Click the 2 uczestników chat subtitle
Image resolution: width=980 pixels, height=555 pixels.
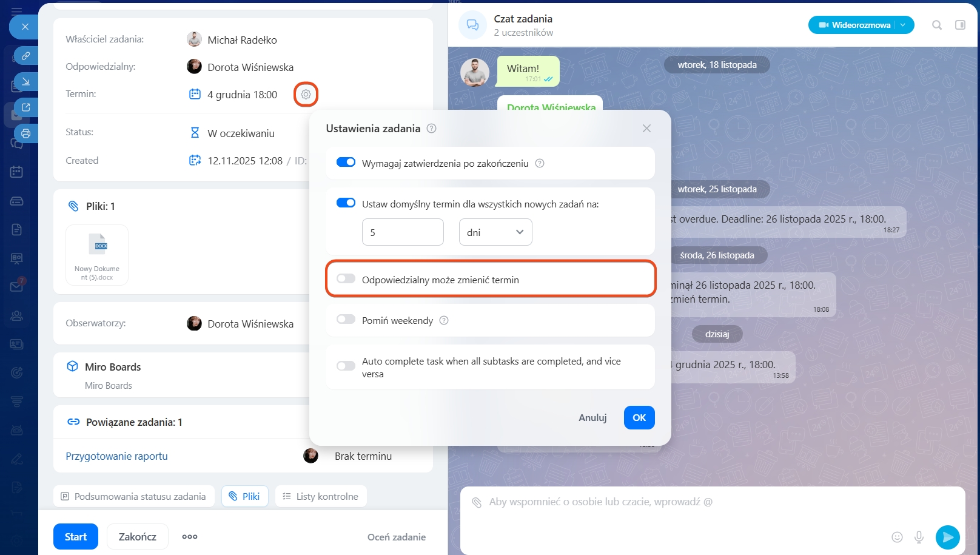click(x=523, y=33)
